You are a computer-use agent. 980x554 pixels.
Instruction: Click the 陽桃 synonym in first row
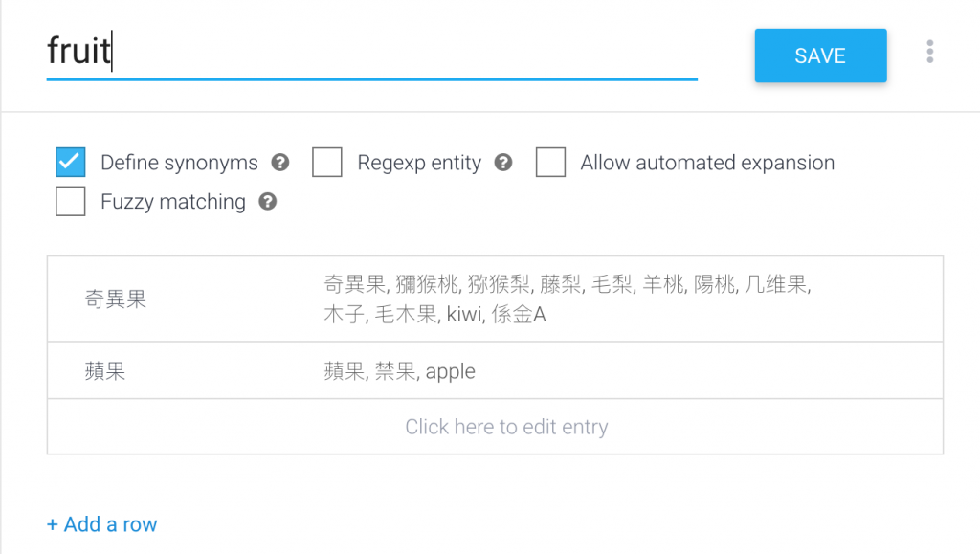(714, 285)
